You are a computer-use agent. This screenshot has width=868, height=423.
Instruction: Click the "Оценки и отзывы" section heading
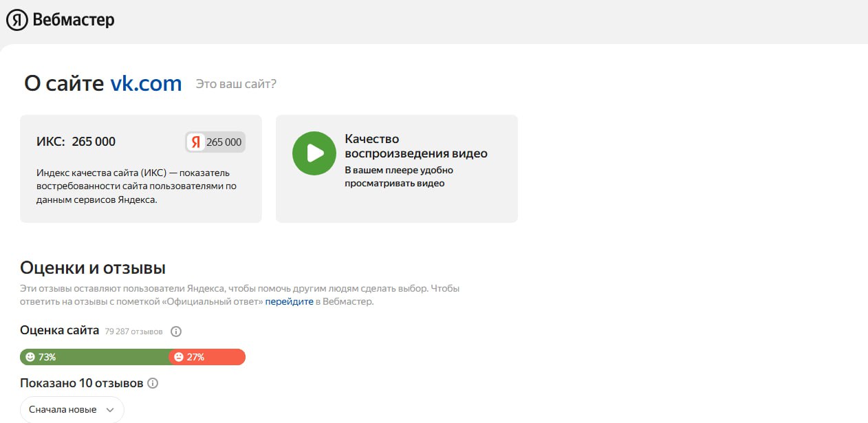click(93, 268)
